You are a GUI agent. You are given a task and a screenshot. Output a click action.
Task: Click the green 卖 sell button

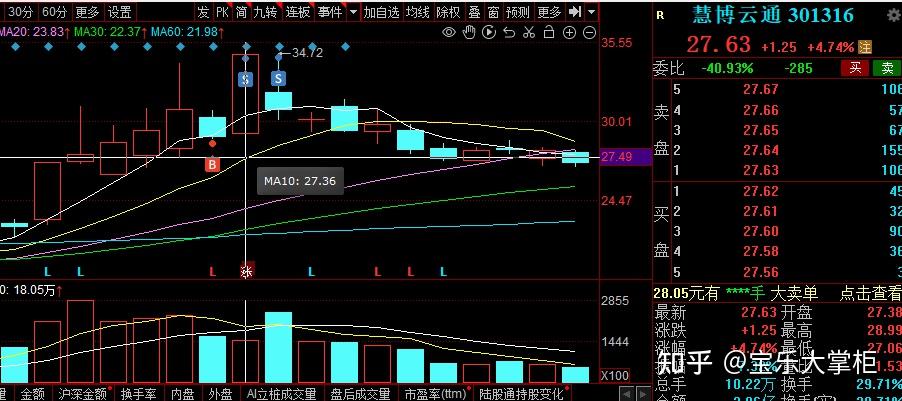coord(886,68)
